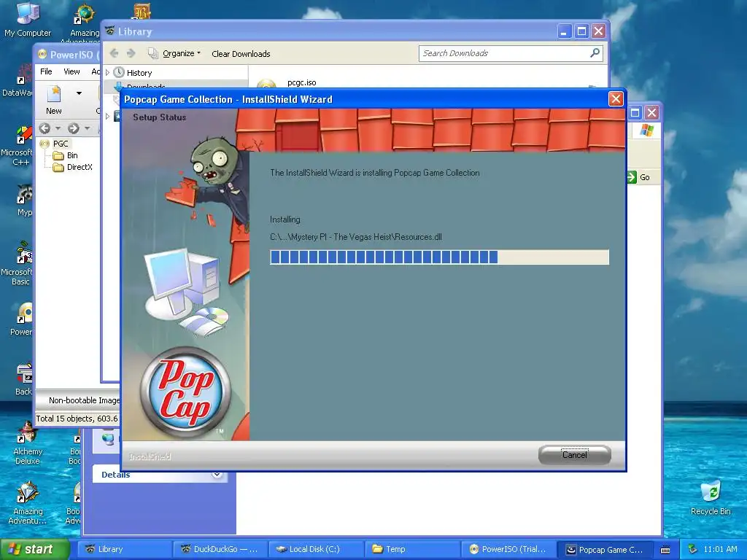The height and width of the screenshot is (560, 747).
Task: Cancel the Popcap Game Collection installation
Action: [574, 455]
